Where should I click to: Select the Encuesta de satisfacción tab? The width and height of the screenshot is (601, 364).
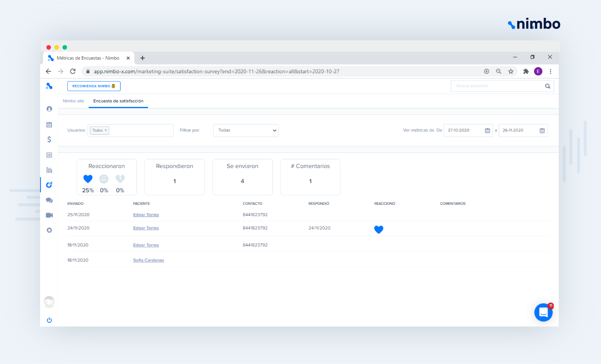click(118, 101)
